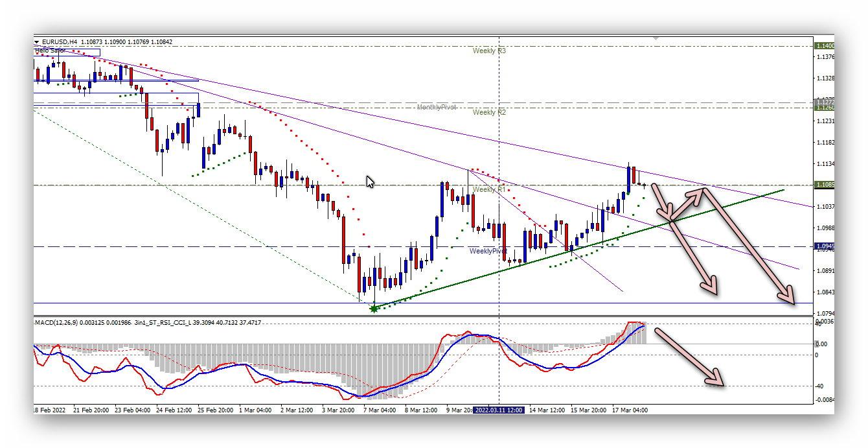Click the 1.0945 price level tag
The image size is (868, 448).
pos(825,246)
